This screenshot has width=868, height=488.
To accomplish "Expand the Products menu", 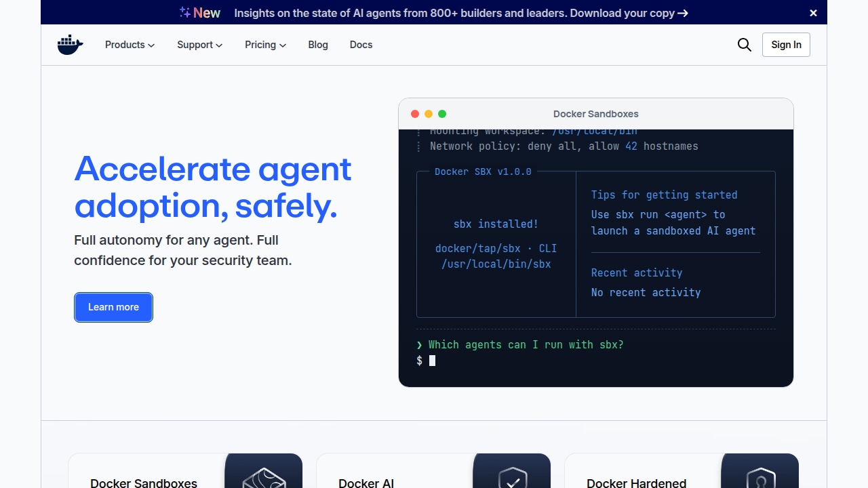I will (x=130, y=45).
